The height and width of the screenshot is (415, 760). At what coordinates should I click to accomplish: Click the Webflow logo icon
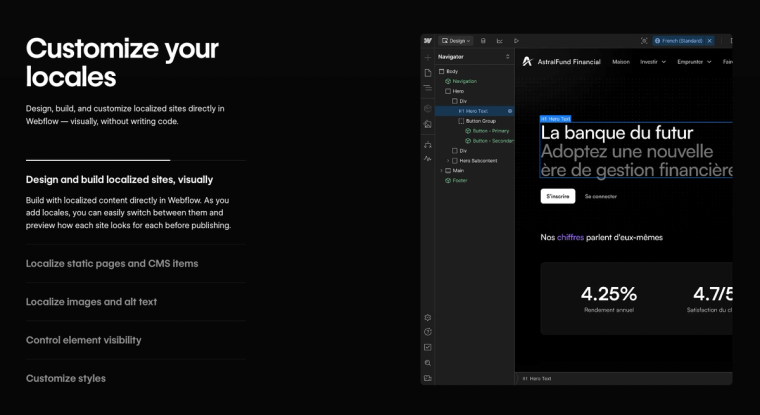pyautogui.click(x=428, y=41)
